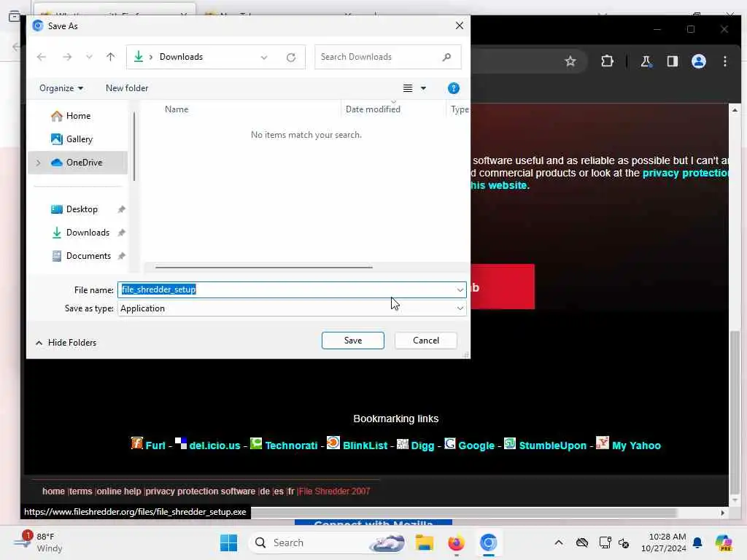The height and width of the screenshot is (560, 747).
Task: Open File Explorer from taskbar
Action: (x=424, y=542)
